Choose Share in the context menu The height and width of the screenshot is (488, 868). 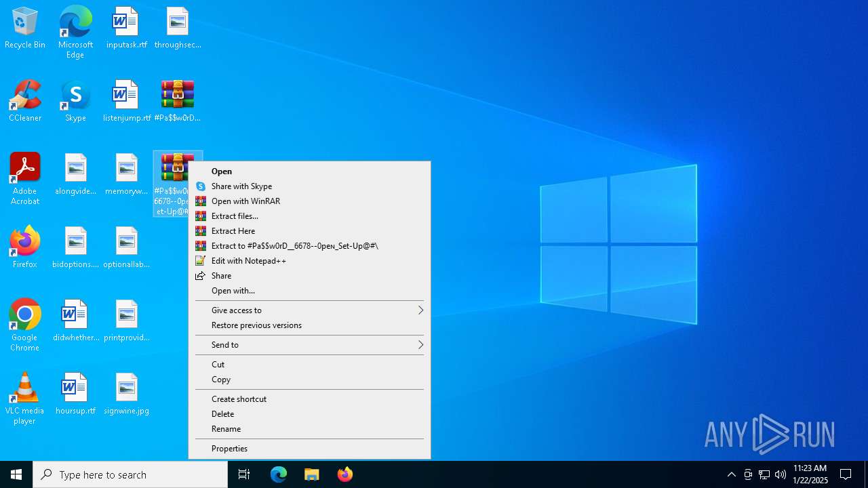(x=309, y=276)
